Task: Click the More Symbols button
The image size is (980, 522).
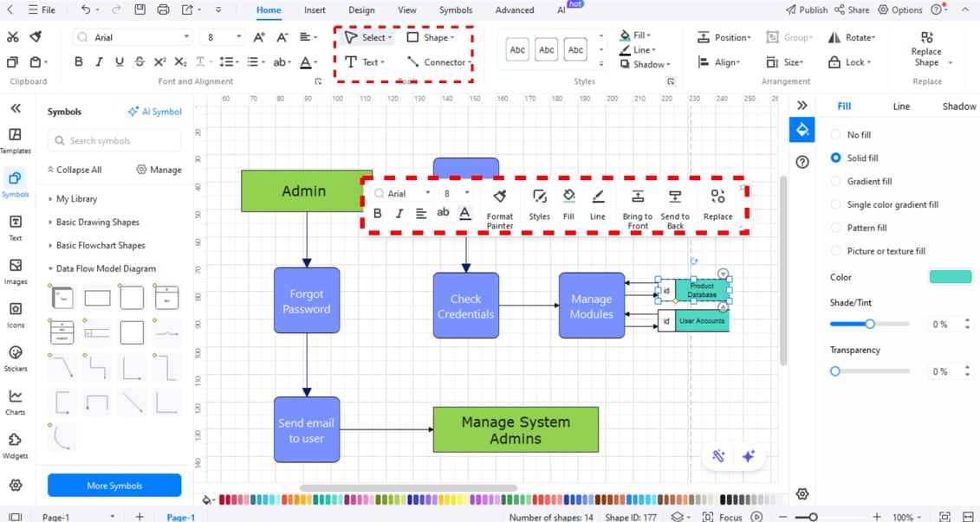Action: point(114,485)
